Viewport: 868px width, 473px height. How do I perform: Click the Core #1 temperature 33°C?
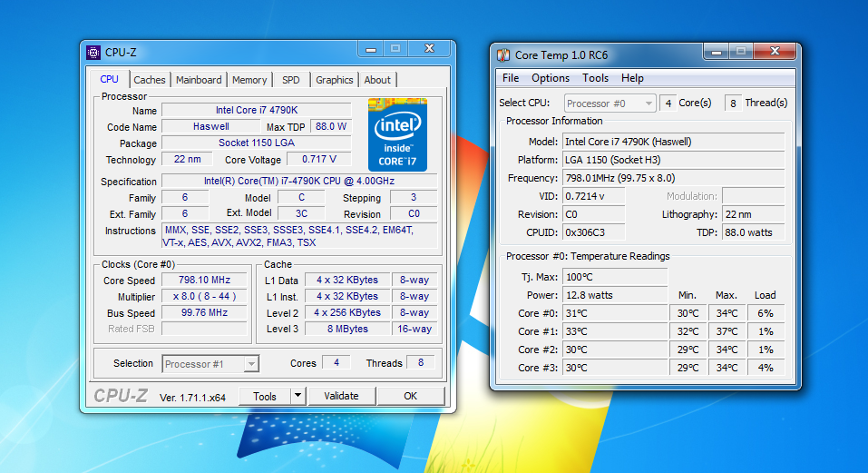pyautogui.click(x=614, y=331)
